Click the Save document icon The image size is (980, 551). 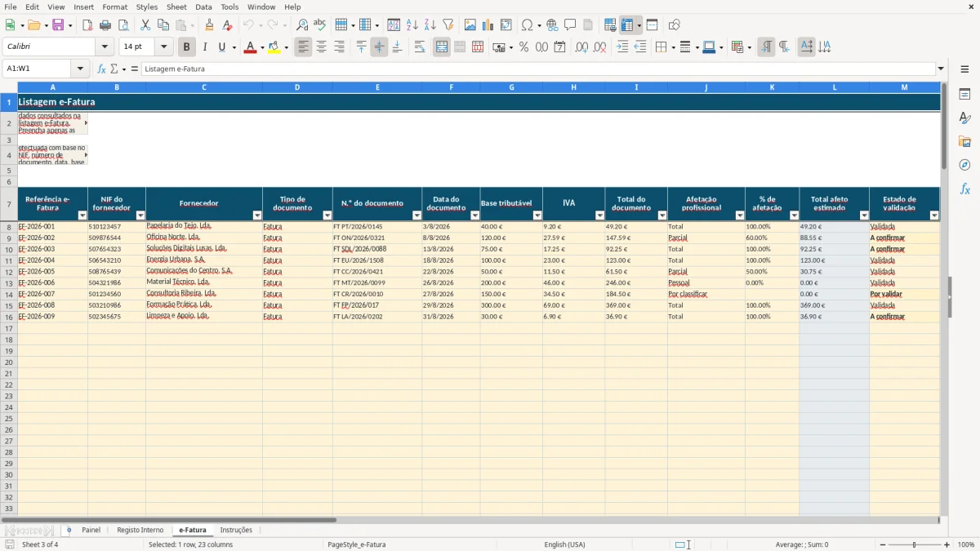click(58, 25)
